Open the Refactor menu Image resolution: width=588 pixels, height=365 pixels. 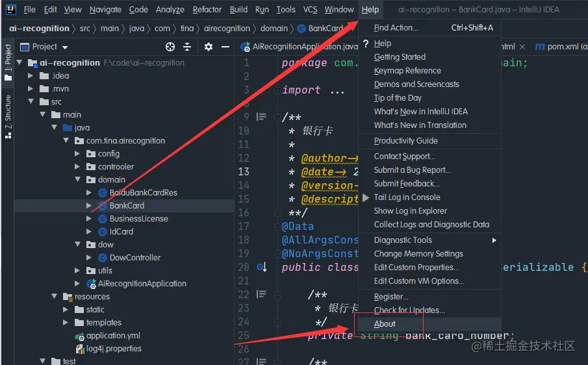point(207,9)
